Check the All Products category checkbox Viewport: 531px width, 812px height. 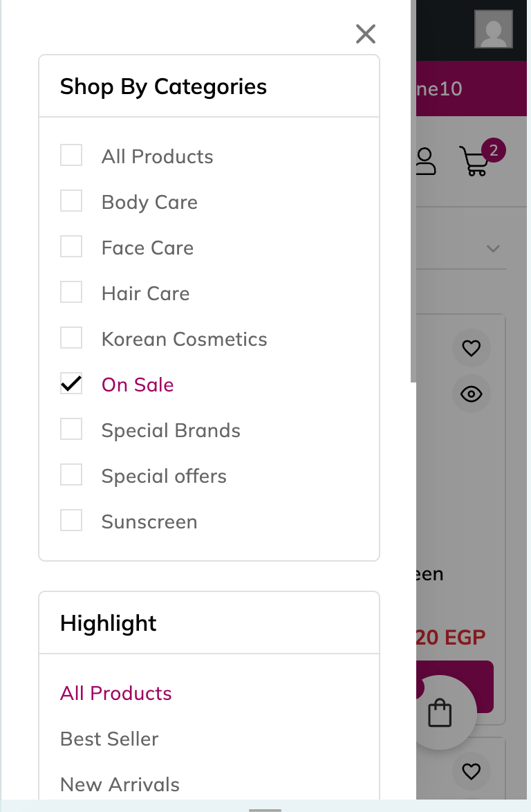(x=71, y=156)
